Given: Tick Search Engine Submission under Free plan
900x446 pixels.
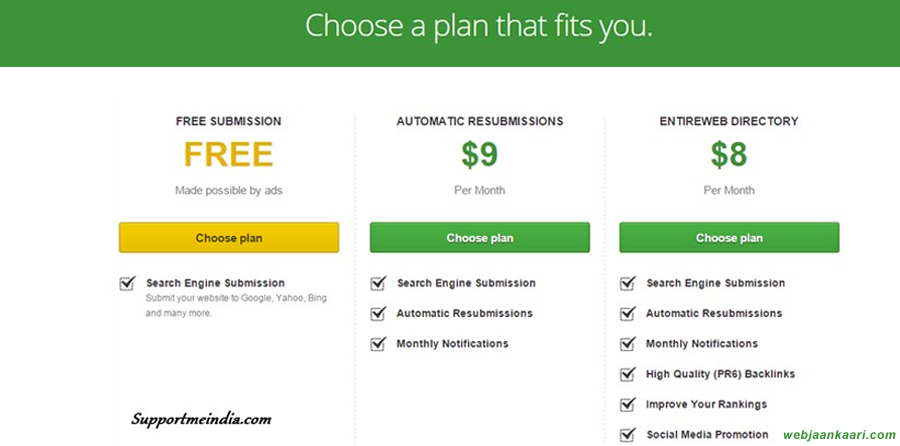Looking at the screenshot, I should [x=127, y=283].
